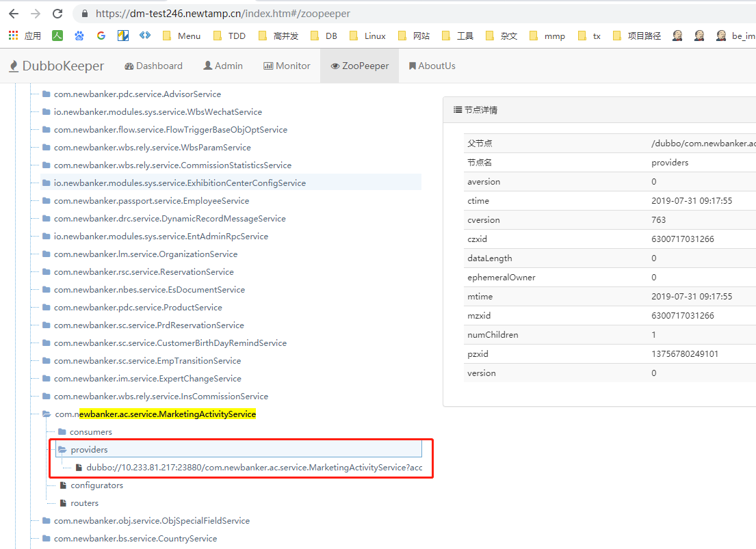
Task: Click folder icon of EntAdminRpcService
Action: click(47, 236)
